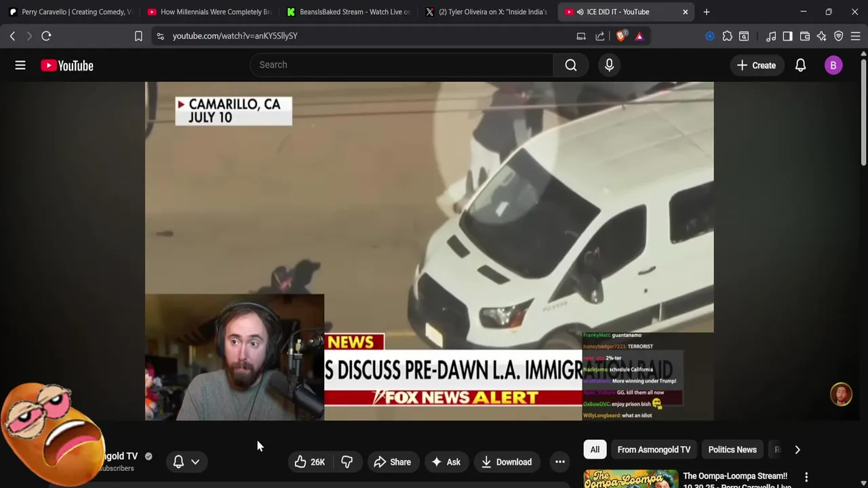Open the browser extensions puzzle icon

coord(727,36)
